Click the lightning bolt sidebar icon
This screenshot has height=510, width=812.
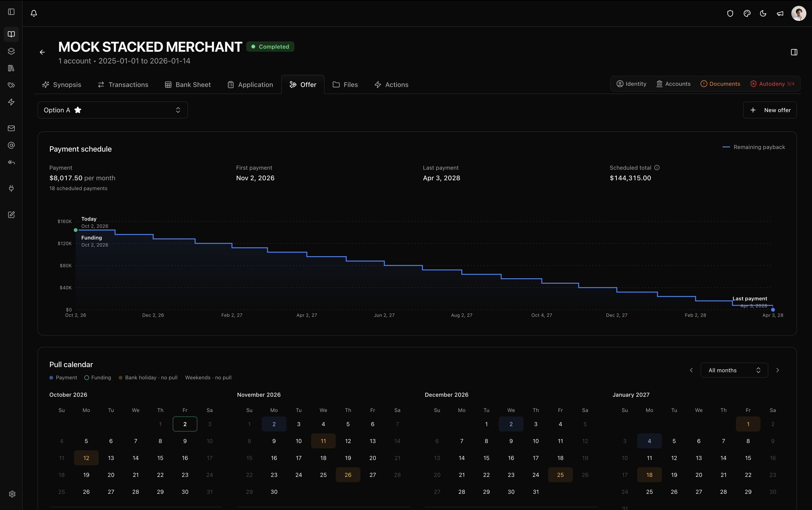11,102
